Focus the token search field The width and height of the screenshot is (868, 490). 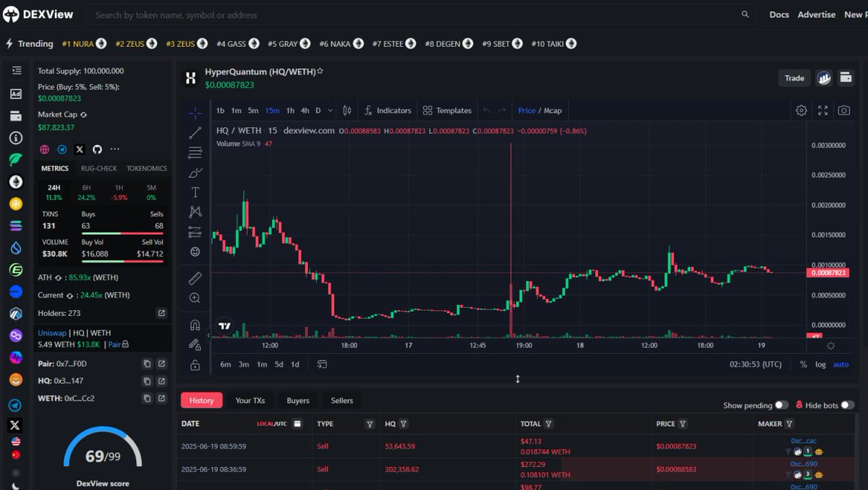pyautogui.click(x=421, y=14)
